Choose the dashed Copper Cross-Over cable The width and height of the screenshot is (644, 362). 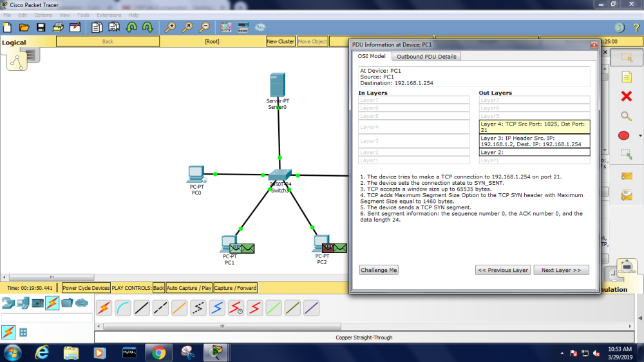160,309
